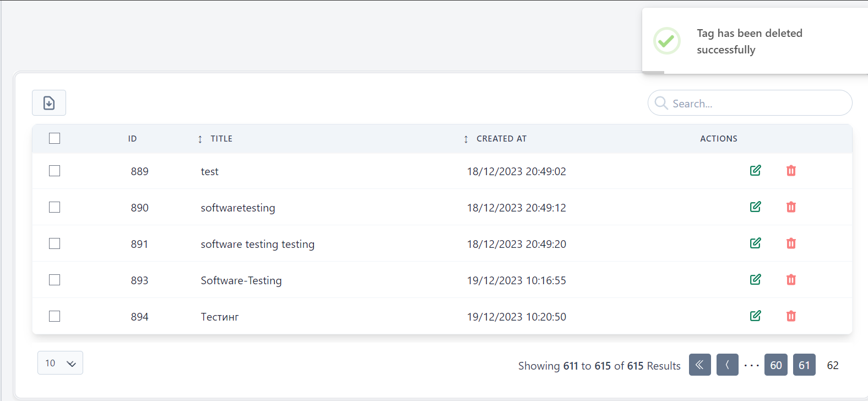Jump to first page with double-chevron
The width and height of the screenshot is (868, 401).
[x=699, y=365]
